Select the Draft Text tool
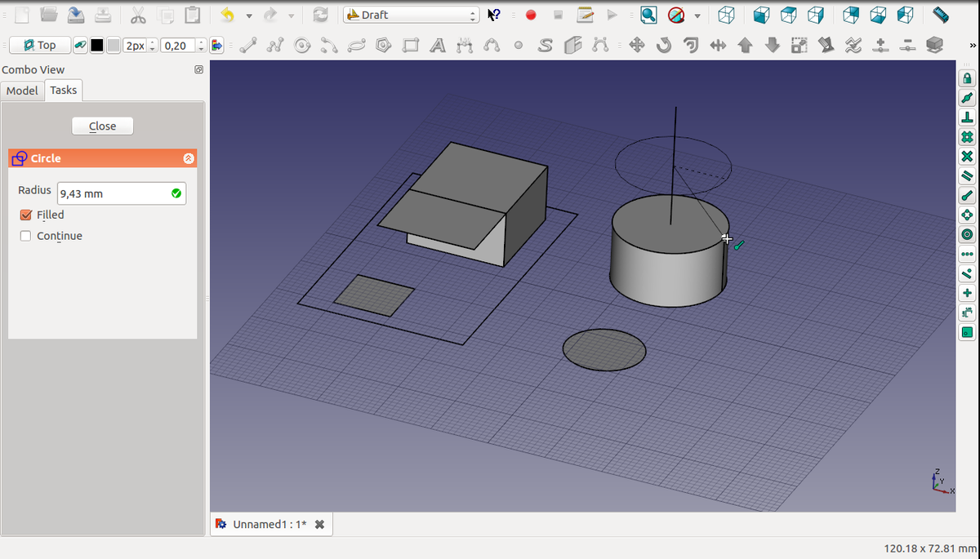Screen dimensions: 980x559 [438, 46]
